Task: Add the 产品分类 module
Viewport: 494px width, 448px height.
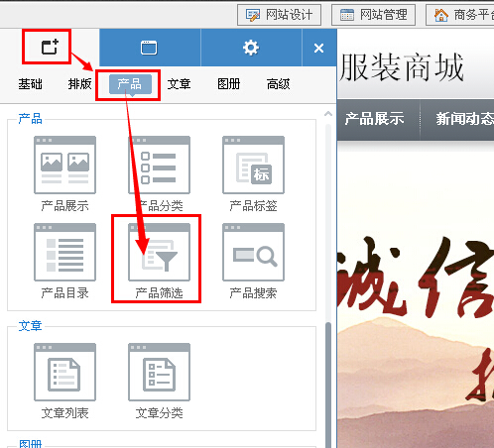Action: 159,174
